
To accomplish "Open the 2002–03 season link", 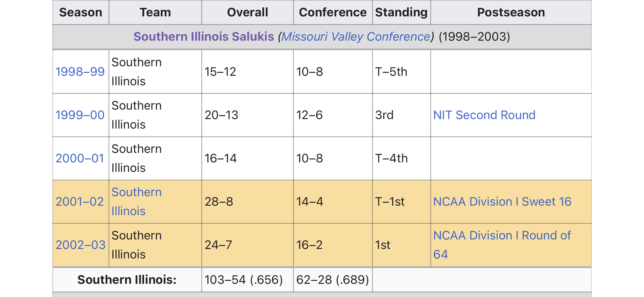I will [x=80, y=245].
